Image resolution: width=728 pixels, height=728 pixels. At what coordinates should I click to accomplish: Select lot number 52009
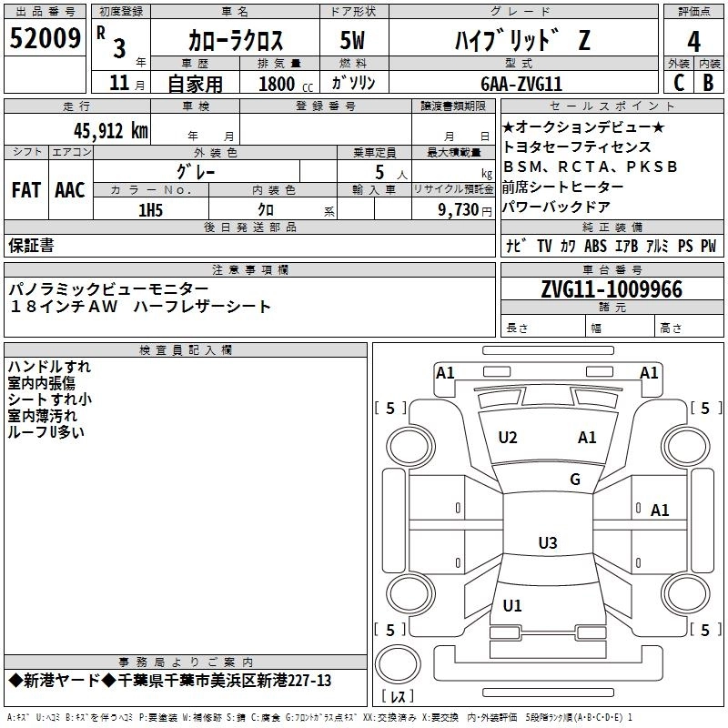(x=45, y=38)
